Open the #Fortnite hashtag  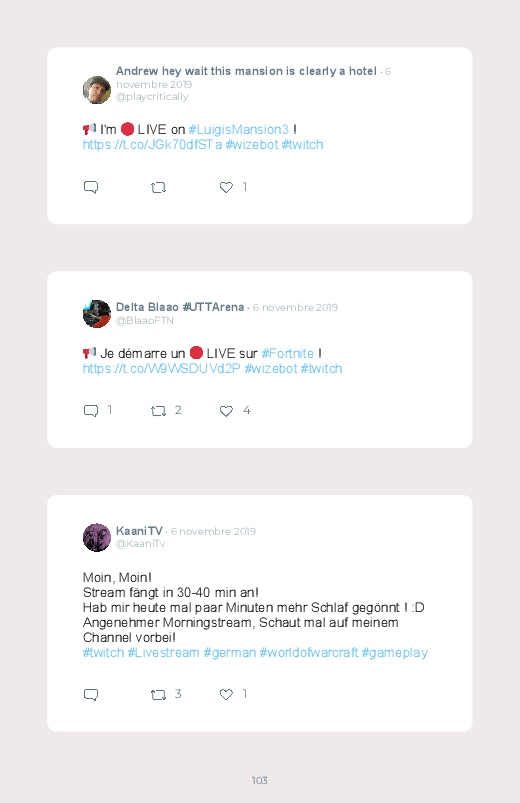pos(287,353)
